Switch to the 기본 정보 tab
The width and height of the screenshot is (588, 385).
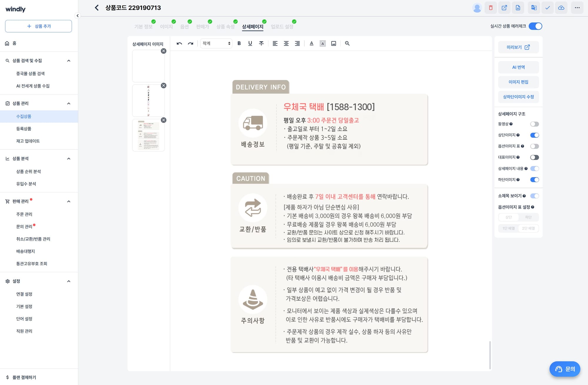click(x=143, y=26)
